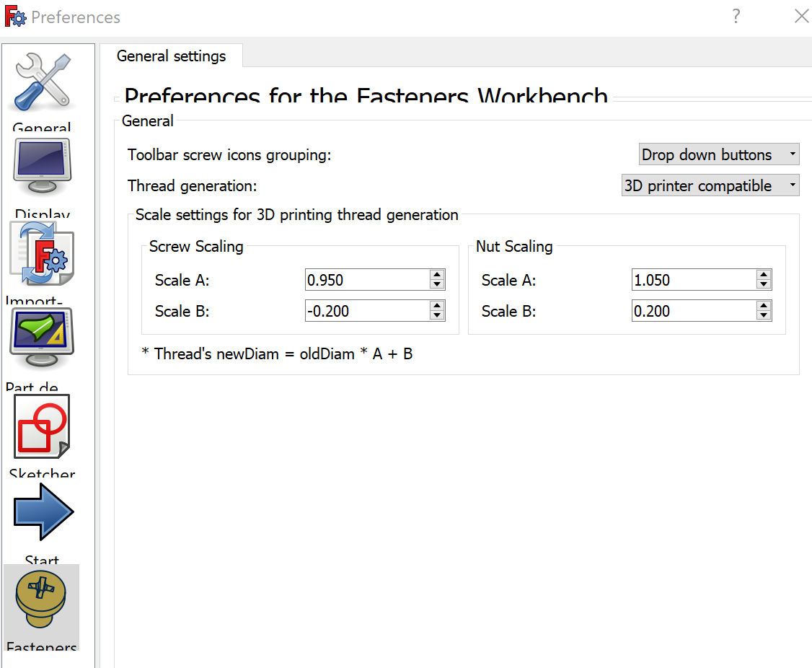
Task: Click the Fasteners workbench icon in title bar
Action: coord(16,16)
